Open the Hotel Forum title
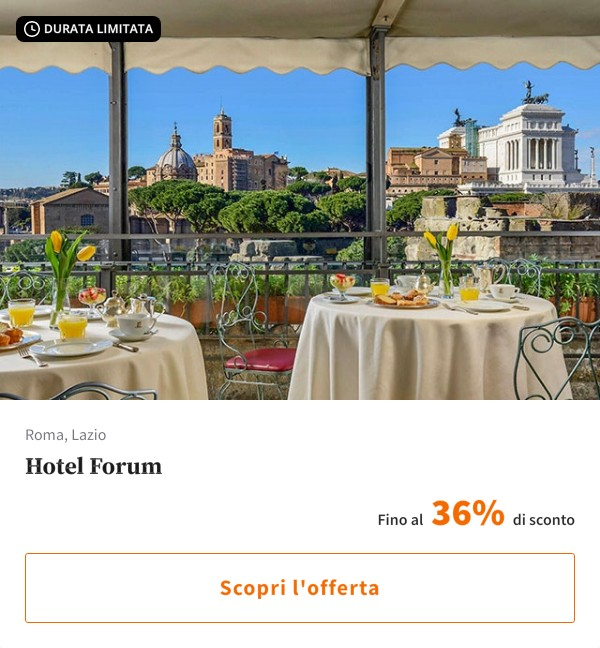Screen dimensions: 600x648 pyautogui.click(x=93, y=466)
